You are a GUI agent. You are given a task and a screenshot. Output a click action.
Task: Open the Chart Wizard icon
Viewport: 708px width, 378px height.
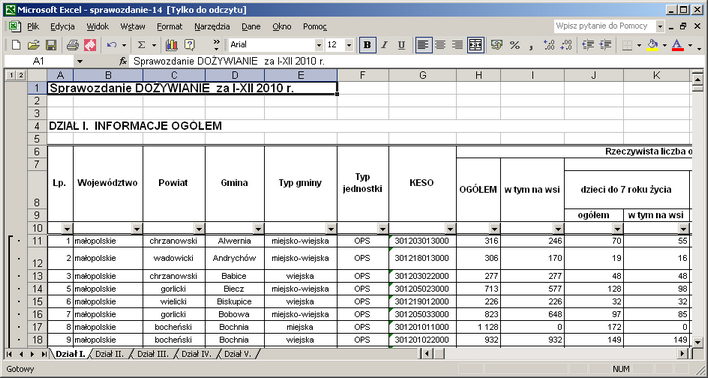(x=172, y=45)
